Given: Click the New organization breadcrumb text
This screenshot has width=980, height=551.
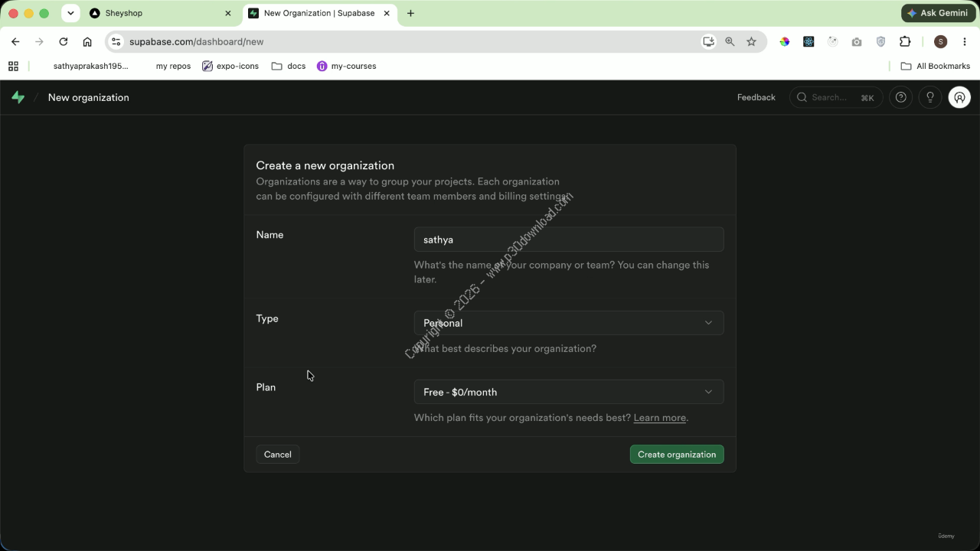Looking at the screenshot, I should (89, 97).
